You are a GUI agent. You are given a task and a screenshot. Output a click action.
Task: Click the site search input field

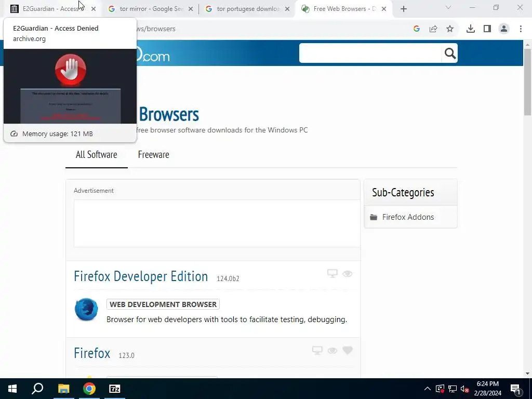(x=370, y=54)
